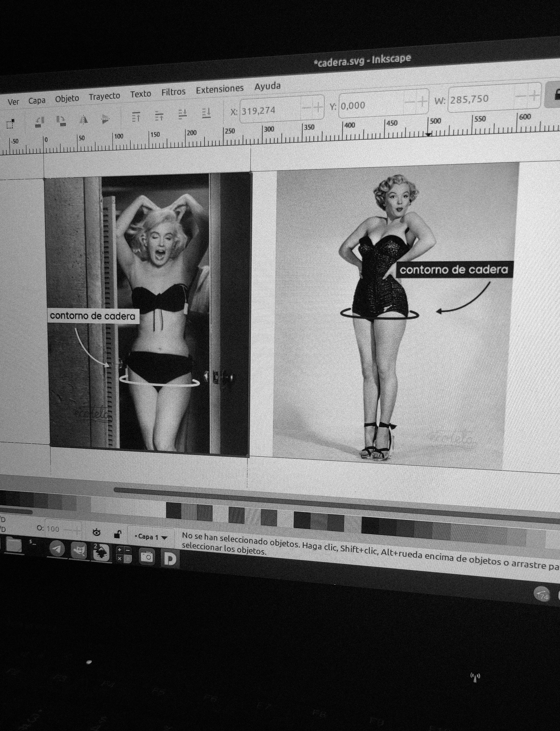Screen dimensions: 560x731
Task: Decrease the Y value with minus
Action: (x=410, y=102)
